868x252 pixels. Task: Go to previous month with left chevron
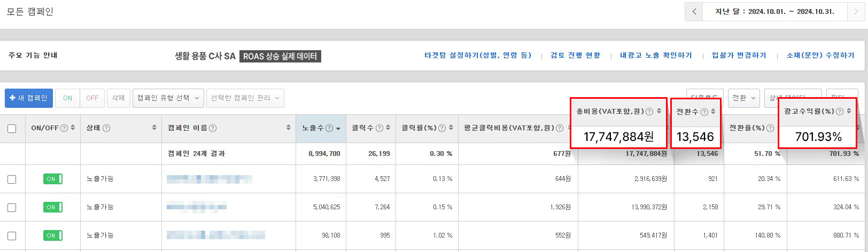(x=694, y=12)
